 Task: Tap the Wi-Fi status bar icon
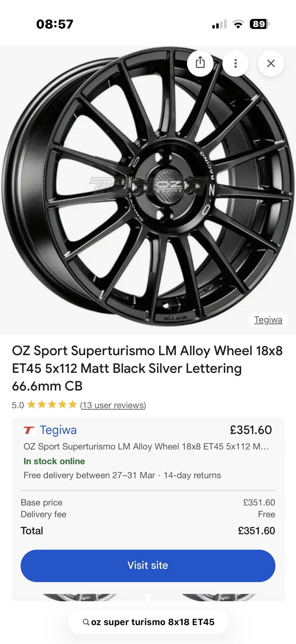click(238, 24)
